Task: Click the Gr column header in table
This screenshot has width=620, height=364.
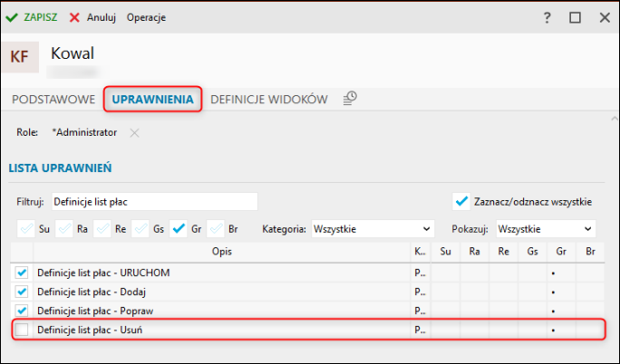Action: point(561,252)
